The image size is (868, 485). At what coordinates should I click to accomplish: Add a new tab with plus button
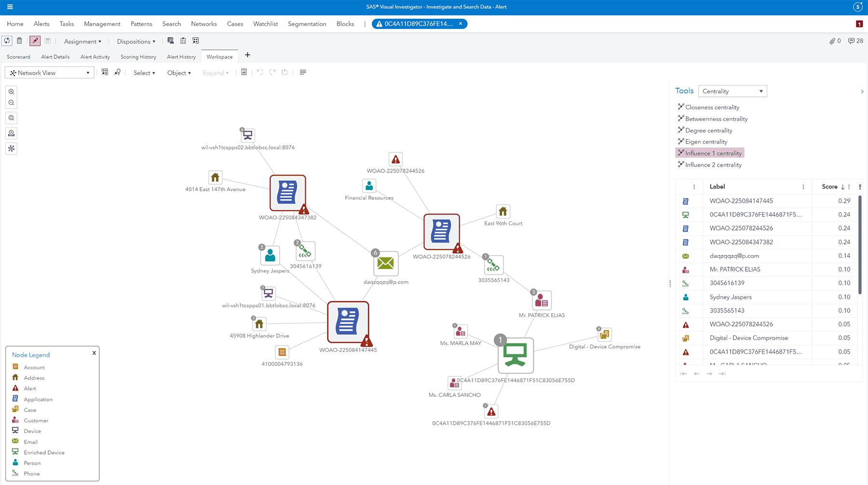click(x=247, y=55)
